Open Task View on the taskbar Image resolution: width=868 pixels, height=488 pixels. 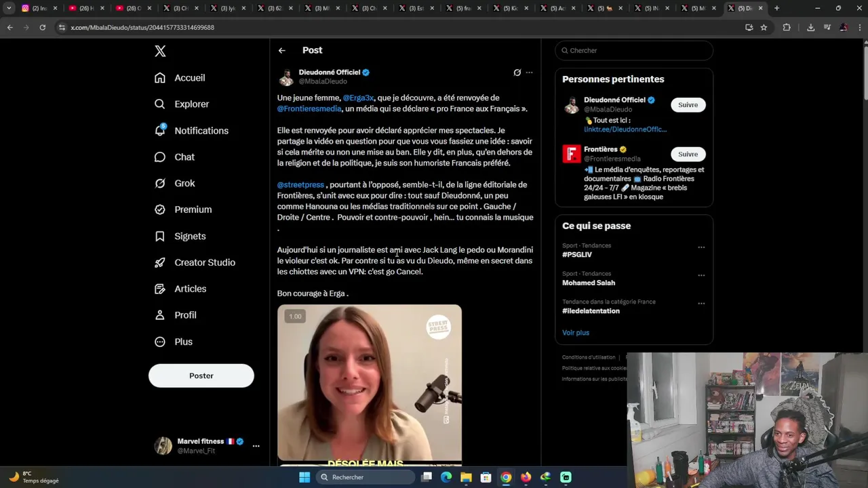pyautogui.click(x=427, y=477)
